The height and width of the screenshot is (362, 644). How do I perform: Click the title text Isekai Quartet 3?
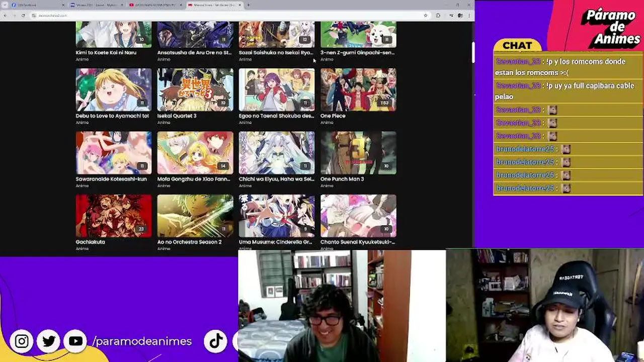(x=177, y=116)
